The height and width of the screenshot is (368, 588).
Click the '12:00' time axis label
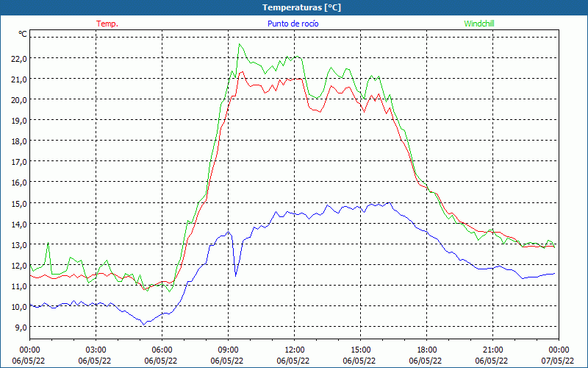(x=295, y=350)
